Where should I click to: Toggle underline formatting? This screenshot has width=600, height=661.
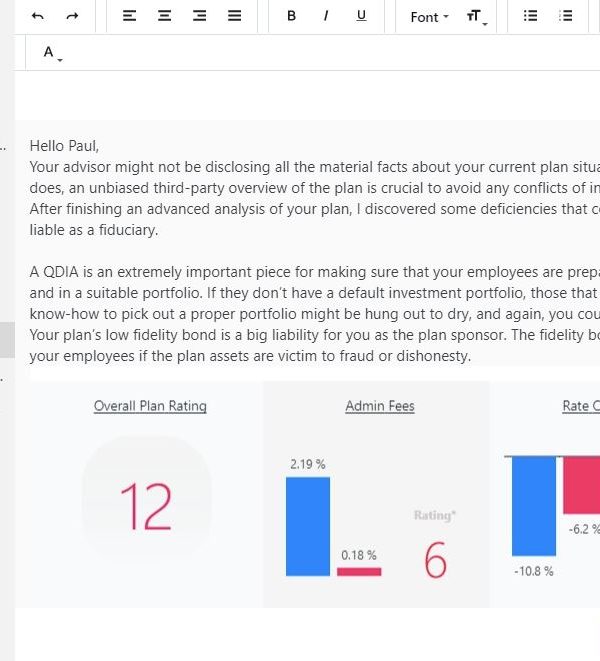pyautogui.click(x=361, y=16)
